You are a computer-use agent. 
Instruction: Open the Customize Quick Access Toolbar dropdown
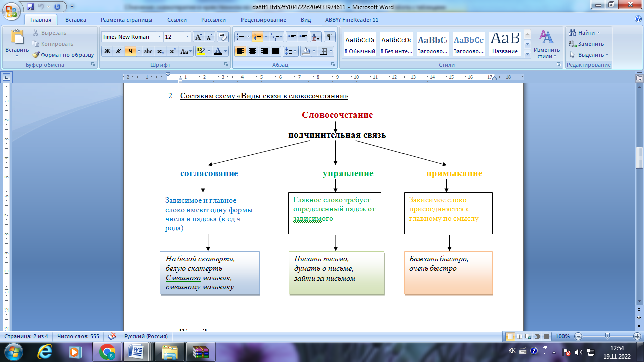pos(71,7)
